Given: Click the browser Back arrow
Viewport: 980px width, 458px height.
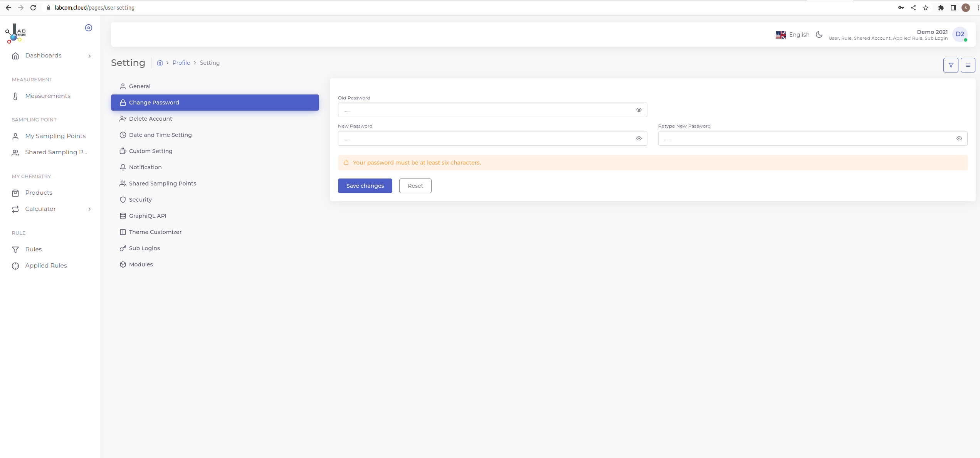Looking at the screenshot, I should coord(8,8).
